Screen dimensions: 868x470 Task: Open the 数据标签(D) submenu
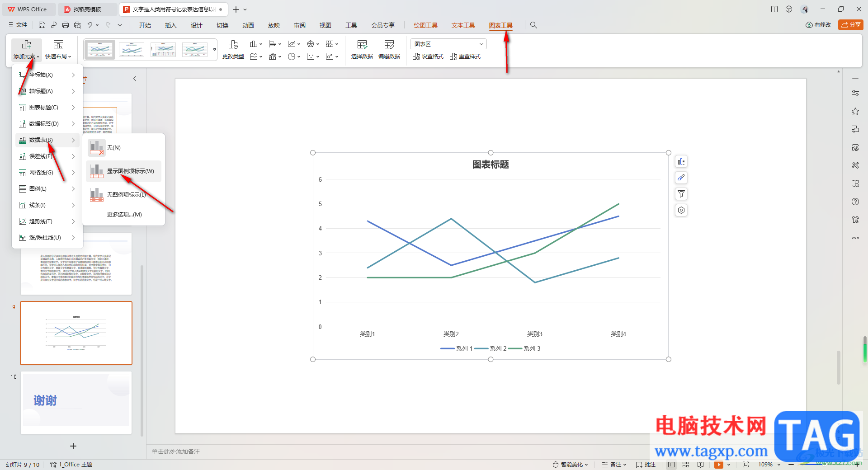coord(47,124)
